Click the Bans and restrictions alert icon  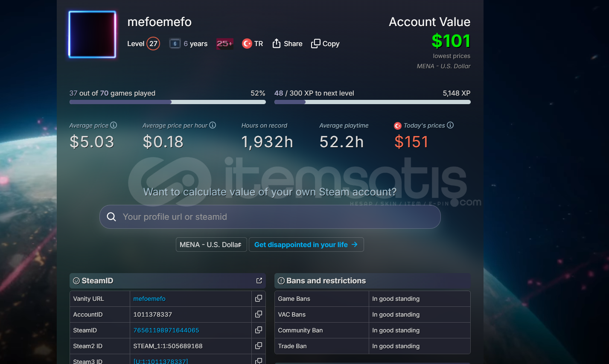pos(281,281)
